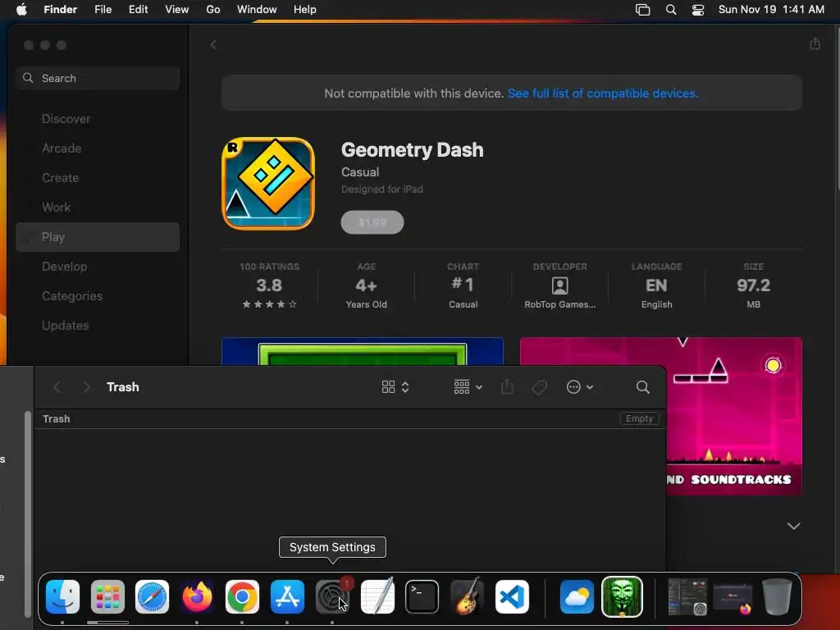Click the $1.99 price button
Image resolution: width=840 pixels, height=630 pixels.
(x=372, y=221)
